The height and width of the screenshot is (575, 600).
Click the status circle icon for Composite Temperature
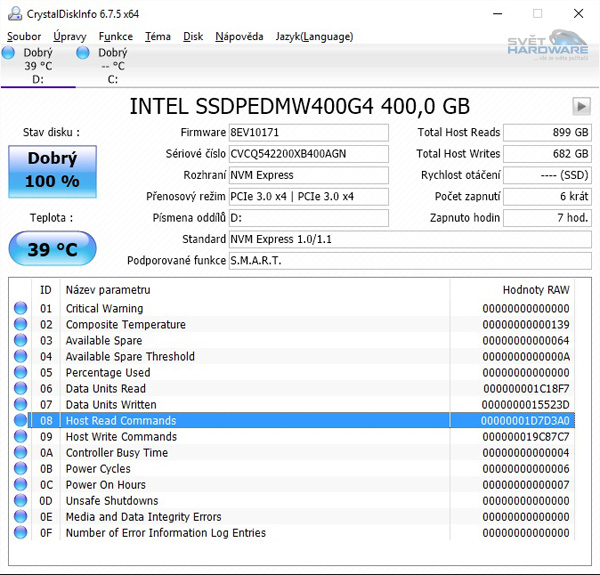(x=20, y=324)
